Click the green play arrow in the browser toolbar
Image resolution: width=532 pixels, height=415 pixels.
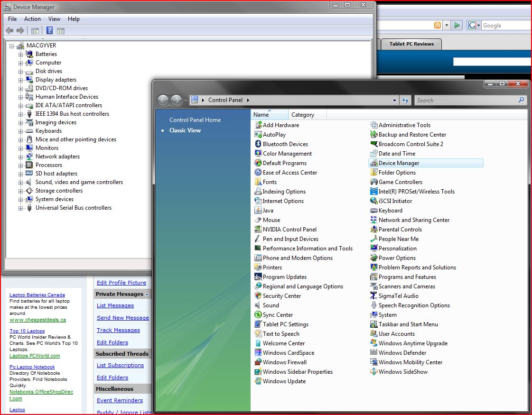pyautogui.click(x=457, y=25)
